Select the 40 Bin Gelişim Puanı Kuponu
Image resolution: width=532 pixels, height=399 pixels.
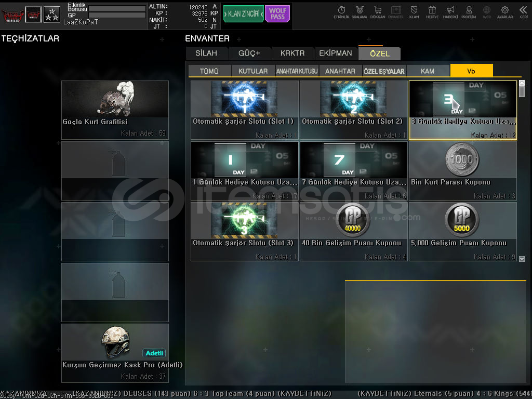tap(353, 231)
